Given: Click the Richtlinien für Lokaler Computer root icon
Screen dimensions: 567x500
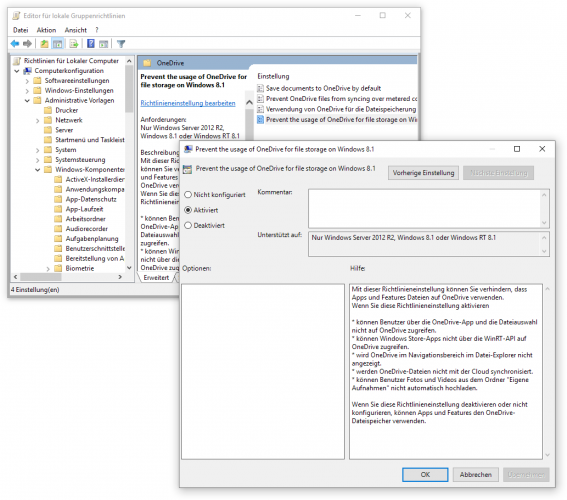Looking at the screenshot, I should (17, 61).
